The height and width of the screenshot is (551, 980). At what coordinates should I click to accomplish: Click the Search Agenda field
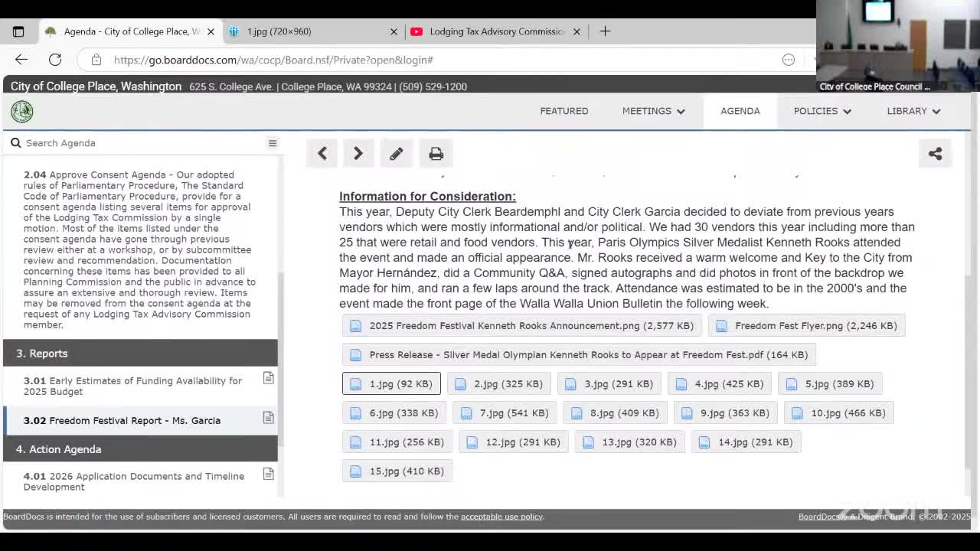142,143
